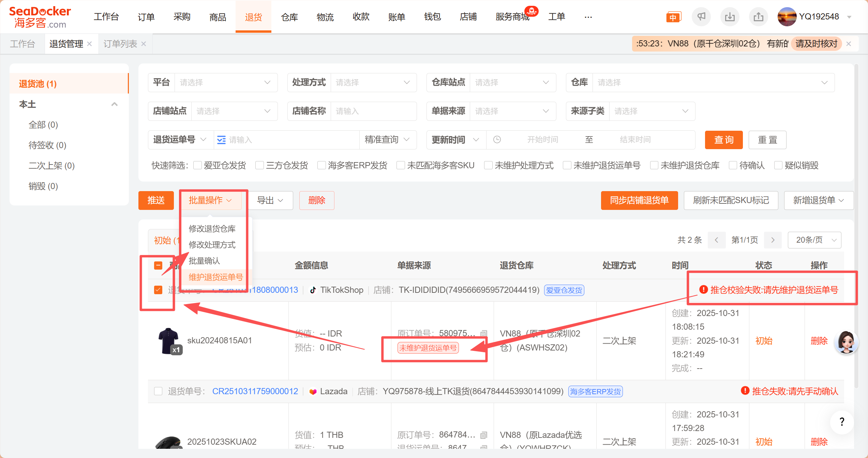
Task: Click the download tray icon in header
Action: [x=730, y=16]
